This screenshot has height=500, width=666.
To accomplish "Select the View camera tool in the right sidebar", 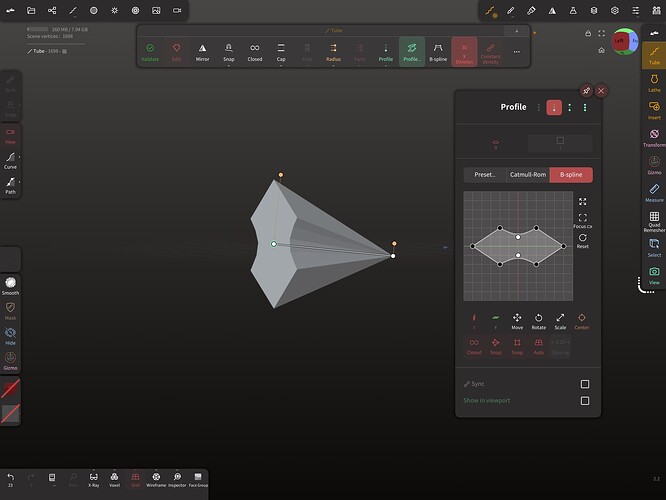I will (x=654, y=275).
